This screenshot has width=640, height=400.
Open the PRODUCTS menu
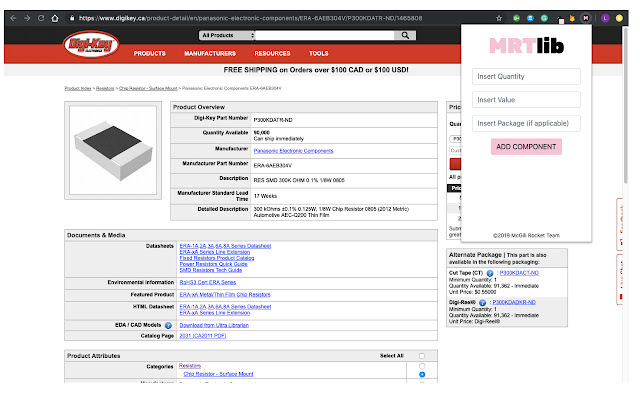click(x=149, y=53)
